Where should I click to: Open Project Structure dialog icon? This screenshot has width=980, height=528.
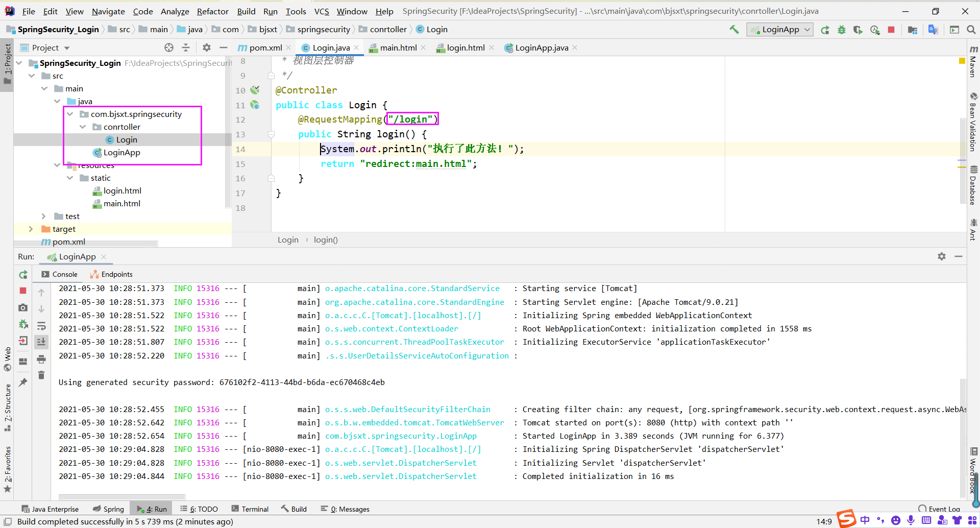[913, 30]
